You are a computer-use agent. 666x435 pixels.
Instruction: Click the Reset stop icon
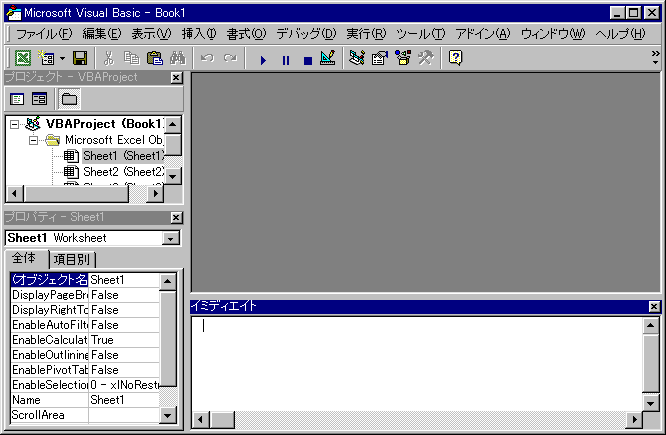click(x=308, y=61)
